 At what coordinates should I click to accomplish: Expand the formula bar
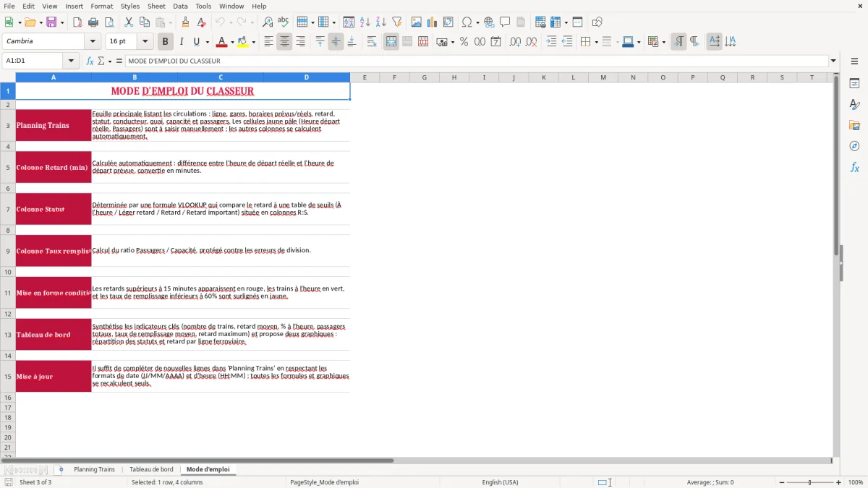pyautogui.click(x=833, y=61)
